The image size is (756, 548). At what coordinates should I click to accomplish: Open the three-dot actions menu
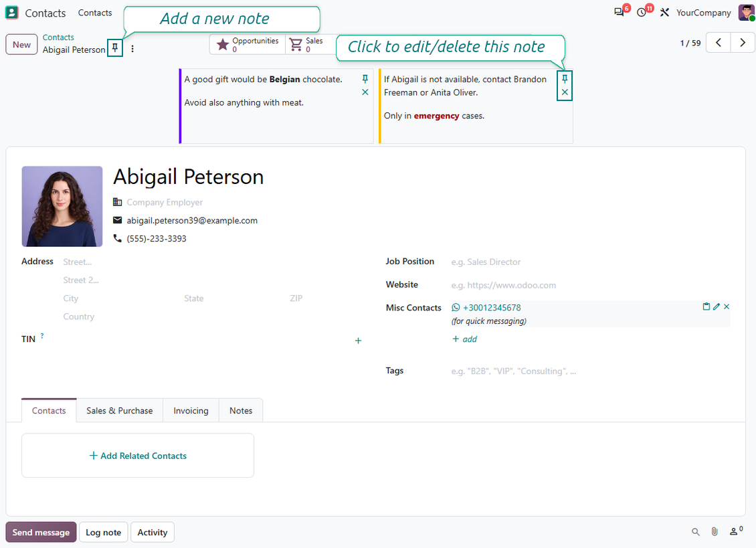[132, 49]
